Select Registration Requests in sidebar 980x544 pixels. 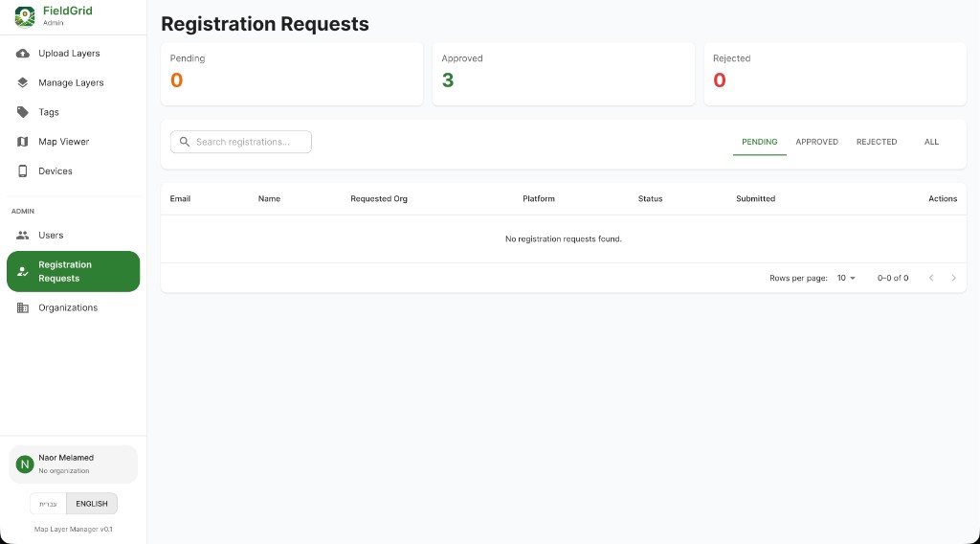73,271
